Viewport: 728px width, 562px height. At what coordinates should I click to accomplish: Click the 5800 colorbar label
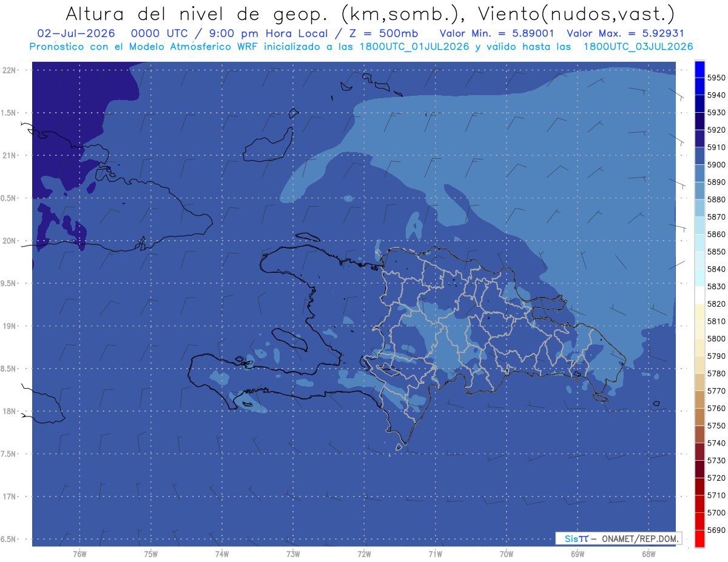pyautogui.click(x=716, y=339)
